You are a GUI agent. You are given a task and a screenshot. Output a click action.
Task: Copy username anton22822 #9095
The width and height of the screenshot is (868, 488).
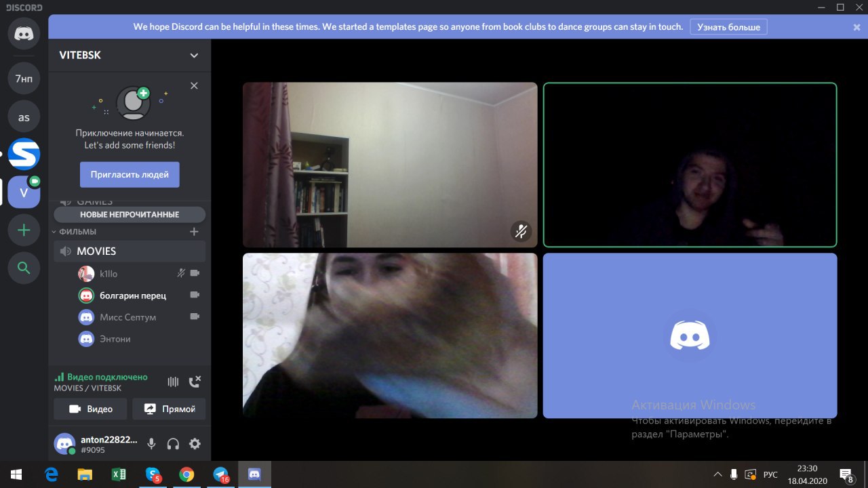pos(108,444)
